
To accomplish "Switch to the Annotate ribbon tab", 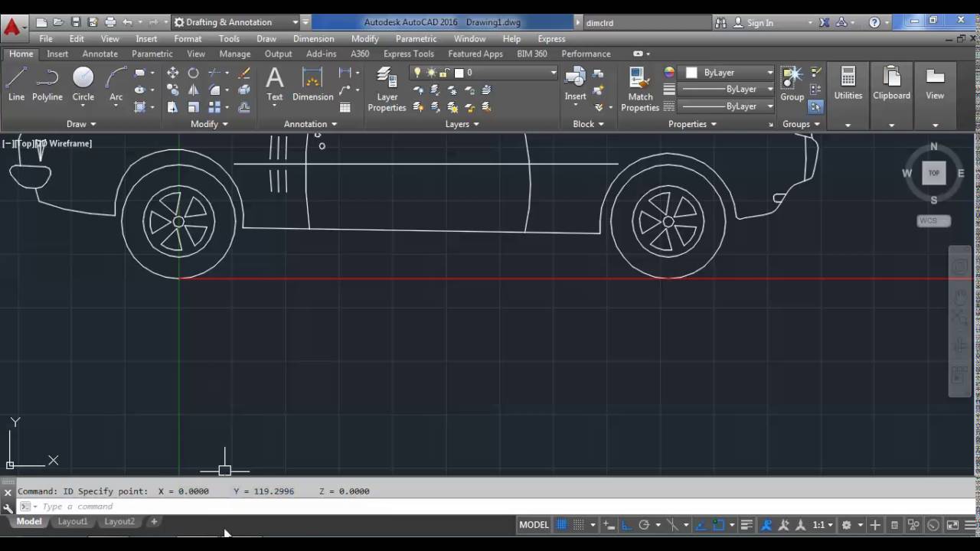I will click(100, 54).
